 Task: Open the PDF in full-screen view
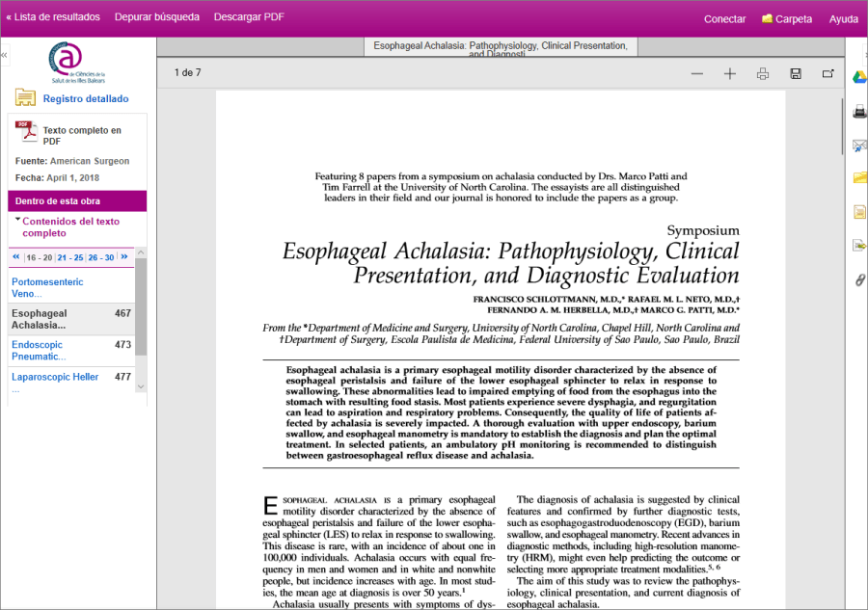828,73
